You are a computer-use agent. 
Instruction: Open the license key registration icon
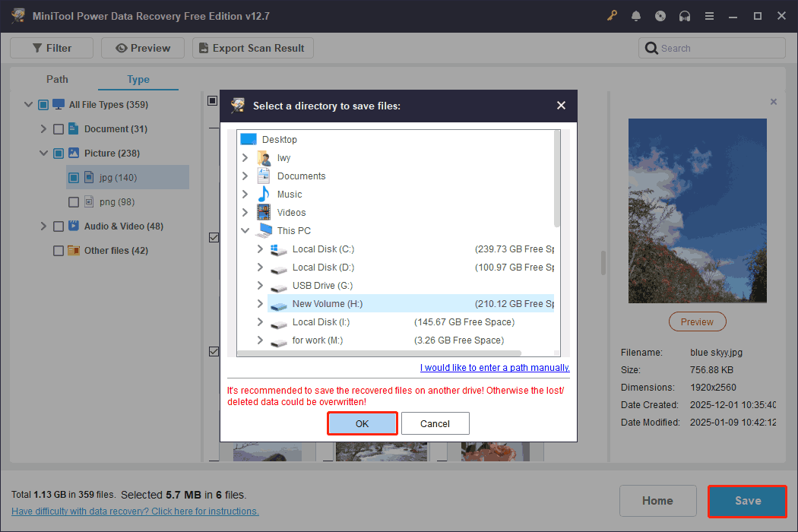click(x=612, y=15)
